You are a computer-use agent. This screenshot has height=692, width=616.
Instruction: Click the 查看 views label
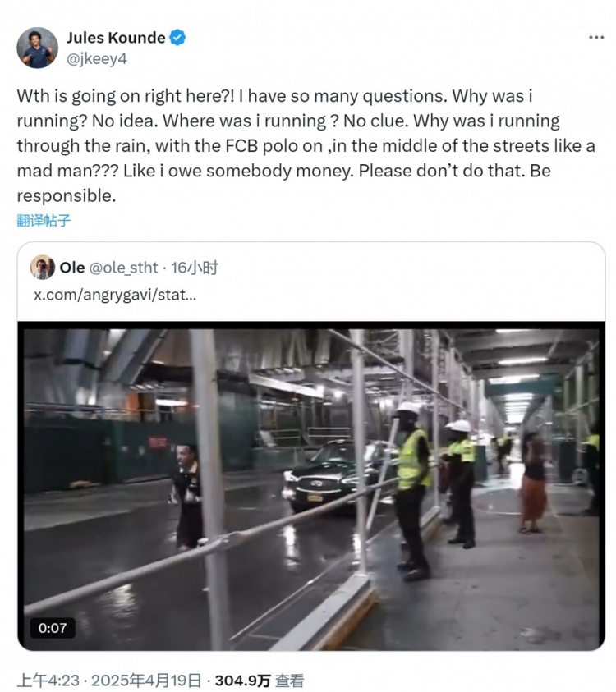click(x=289, y=680)
